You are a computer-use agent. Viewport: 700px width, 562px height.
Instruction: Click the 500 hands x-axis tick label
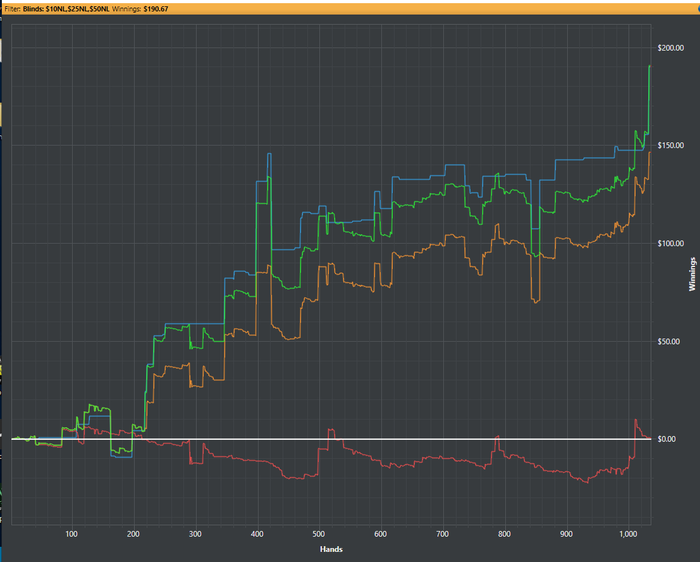tap(319, 534)
